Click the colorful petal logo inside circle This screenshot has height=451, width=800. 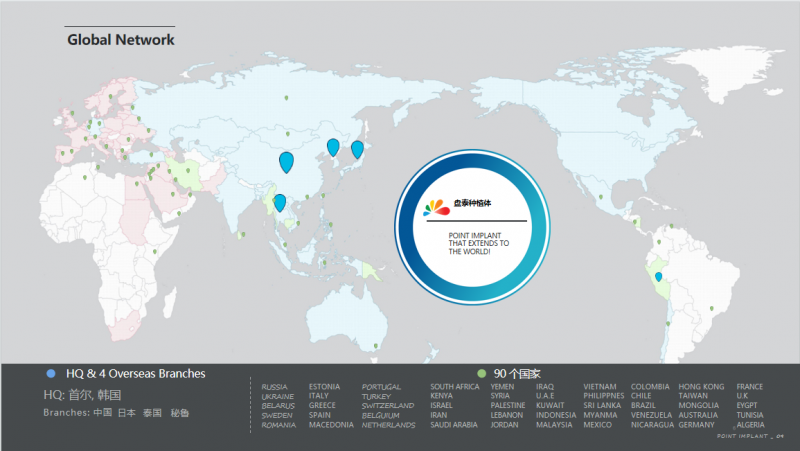click(438, 208)
